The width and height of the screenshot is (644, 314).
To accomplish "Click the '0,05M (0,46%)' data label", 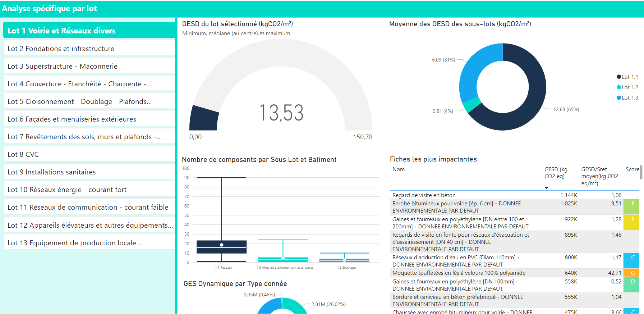I will (x=259, y=295).
